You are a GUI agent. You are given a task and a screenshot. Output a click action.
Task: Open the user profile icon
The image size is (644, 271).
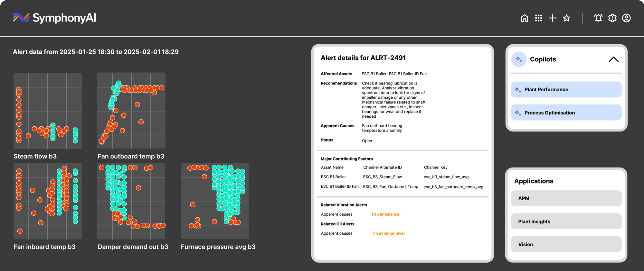click(x=626, y=18)
